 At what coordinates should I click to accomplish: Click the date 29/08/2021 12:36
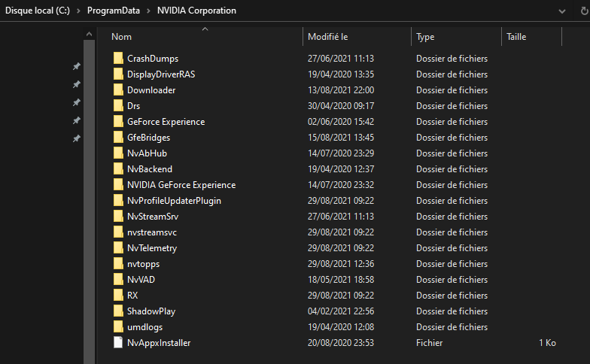tap(341, 263)
